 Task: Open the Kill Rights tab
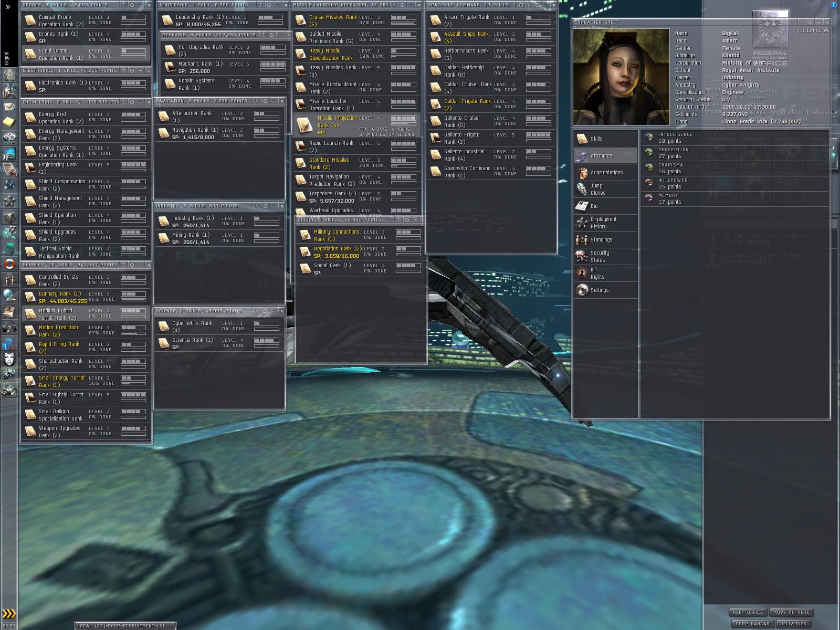[605, 273]
